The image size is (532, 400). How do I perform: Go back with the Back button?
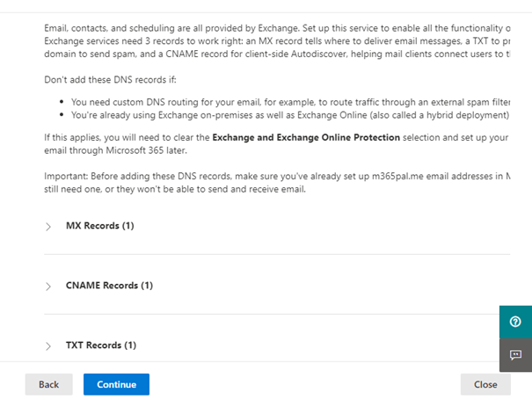[48, 384]
